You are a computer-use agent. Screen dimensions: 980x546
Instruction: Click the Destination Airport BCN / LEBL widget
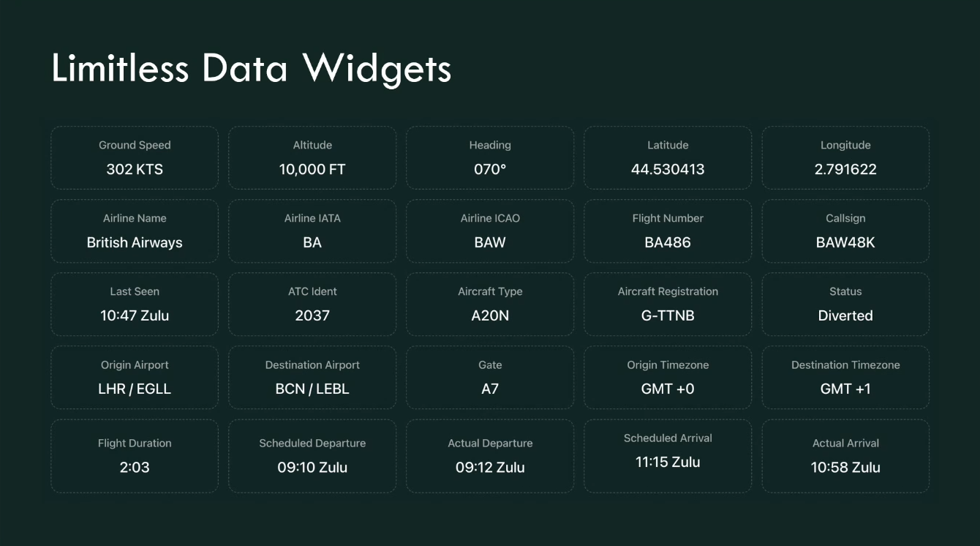pyautogui.click(x=312, y=378)
